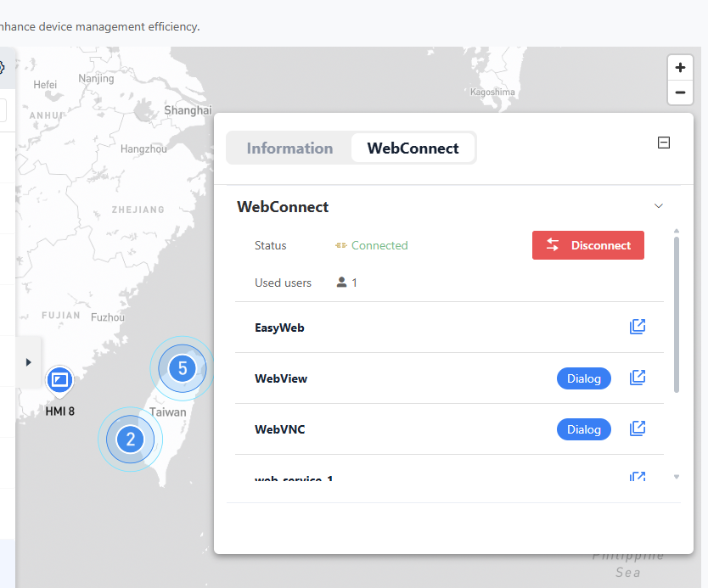708x588 pixels.
Task: Open WebView in Dialog
Action: [583, 378]
